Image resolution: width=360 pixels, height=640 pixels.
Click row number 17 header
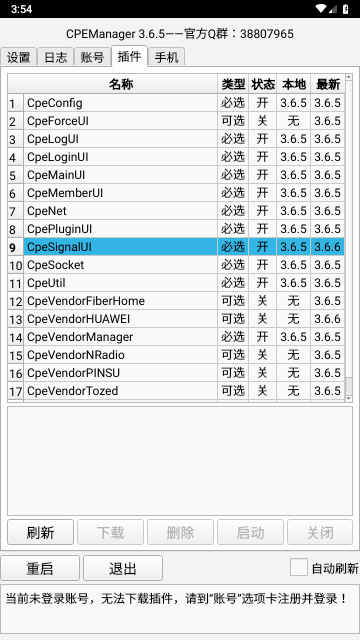click(x=16, y=391)
